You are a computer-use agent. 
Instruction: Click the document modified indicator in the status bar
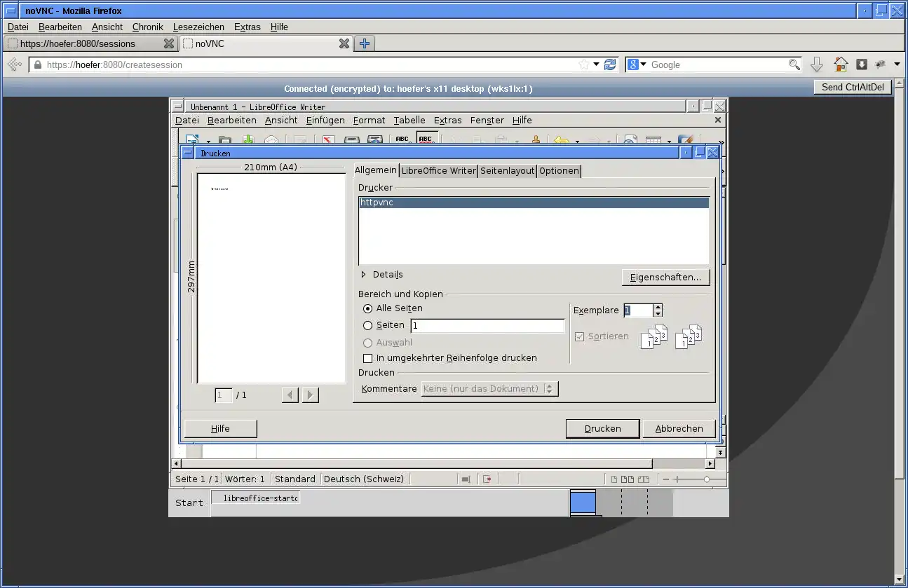(x=487, y=479)
